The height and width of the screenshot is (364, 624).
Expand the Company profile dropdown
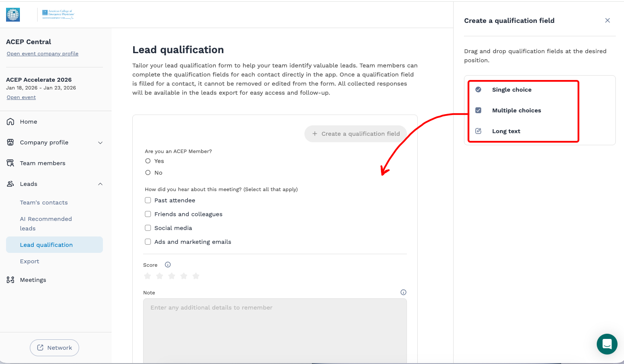tap(100, 142)
